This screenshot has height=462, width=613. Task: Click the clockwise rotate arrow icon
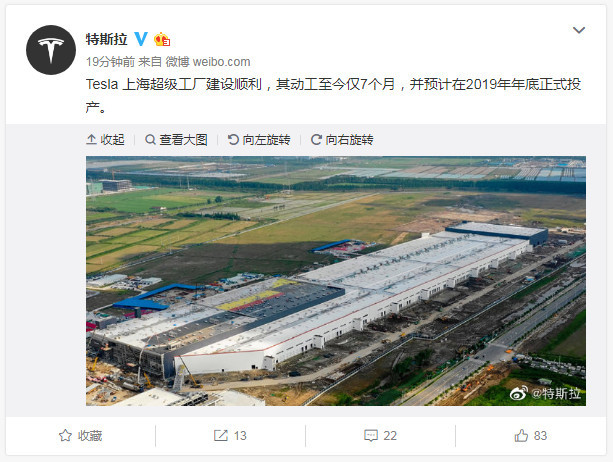point(316,140)
